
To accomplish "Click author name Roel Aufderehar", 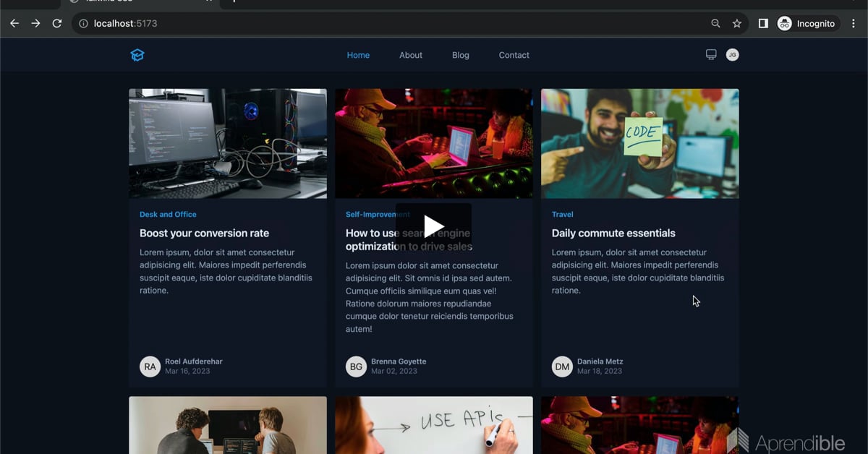I will tap(194, 361).
